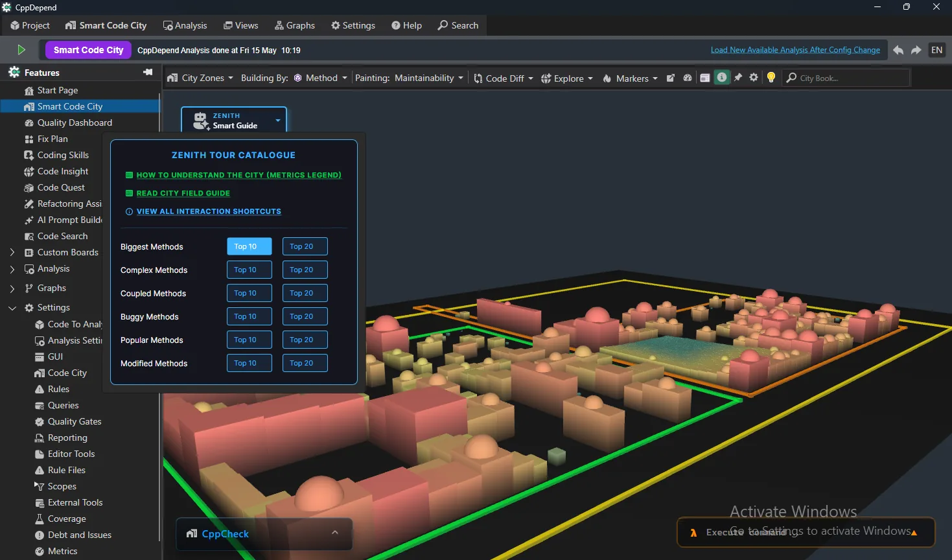Show Top 10 Coupled Methods
952x560 pixels.
250,293
